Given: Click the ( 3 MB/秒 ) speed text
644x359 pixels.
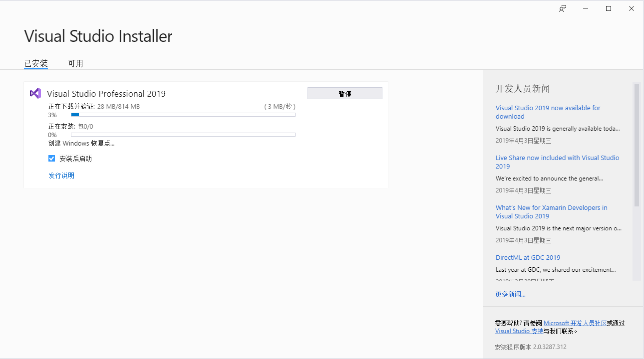Looking at the screenshot, I should (x=280, y=107).
